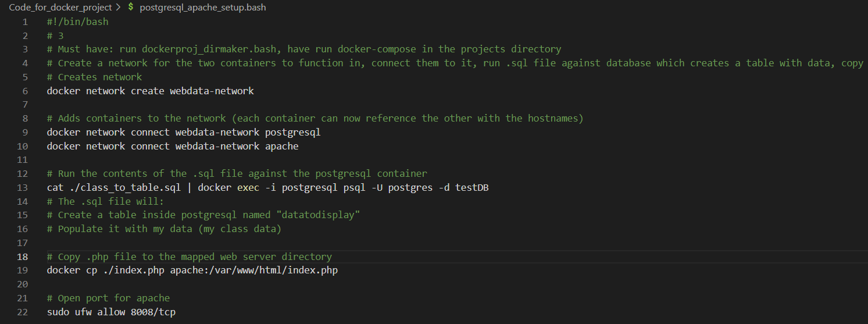Click line number 22 in gutter
The image size is (868, 324).
[23, 312]
